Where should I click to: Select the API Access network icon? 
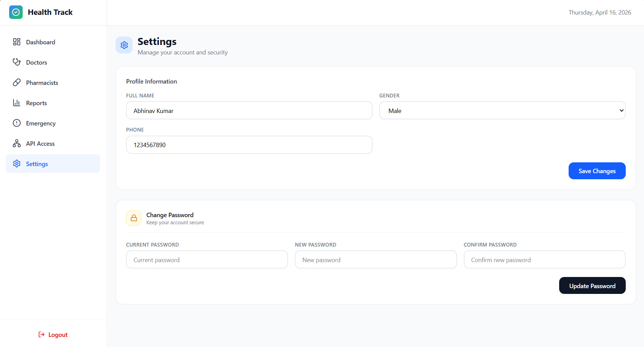pos(17,143)
